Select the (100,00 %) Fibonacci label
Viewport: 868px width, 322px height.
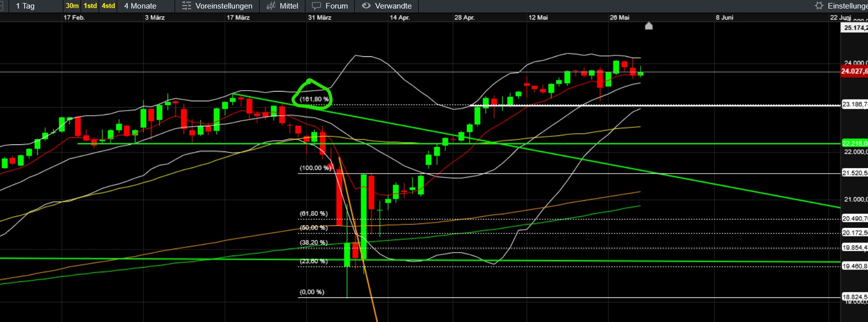315,168
